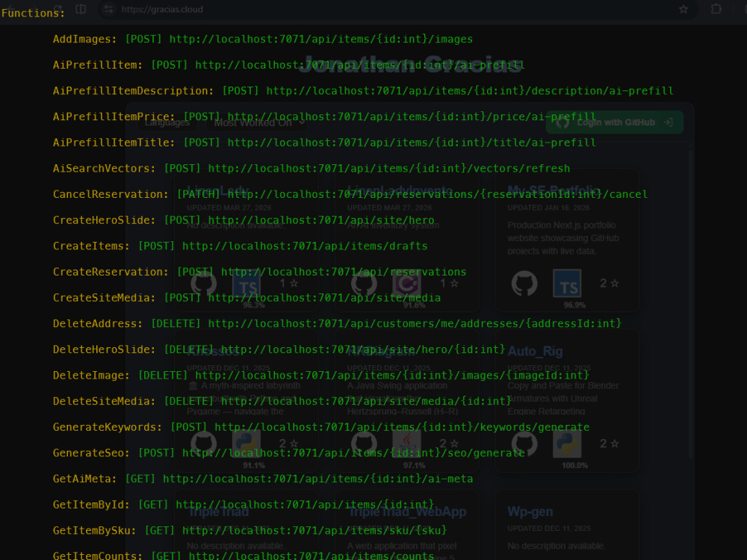Click the Python icon showing 91.1%
Viewport: 747px width, 560px height.
pyautogui.click(x=247, y=444)
